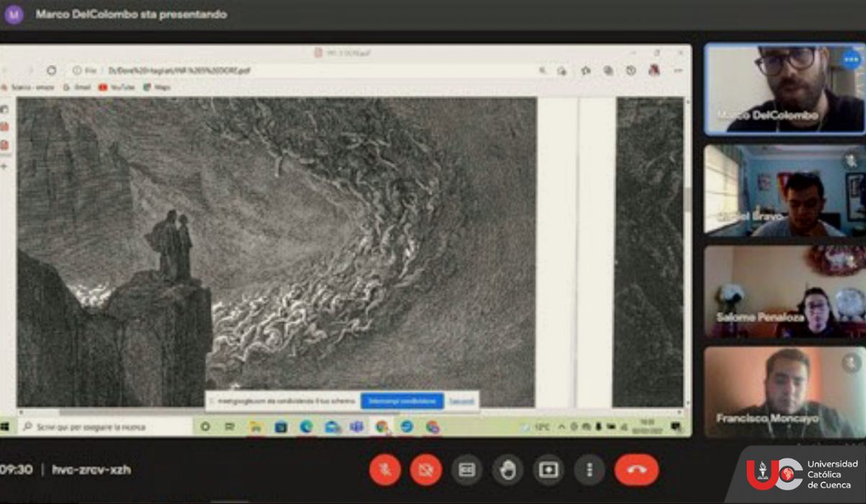Toggle closed captions in Meet
The image size is (866, 504).
pyautogui.click(x=467, y=470)
